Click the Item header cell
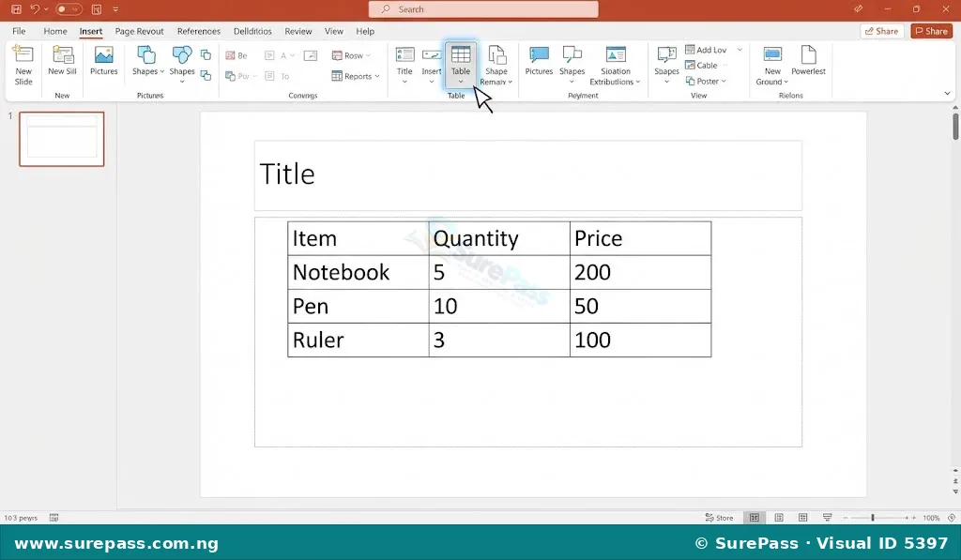Screen dimensions: 961x560 (358, 238)
